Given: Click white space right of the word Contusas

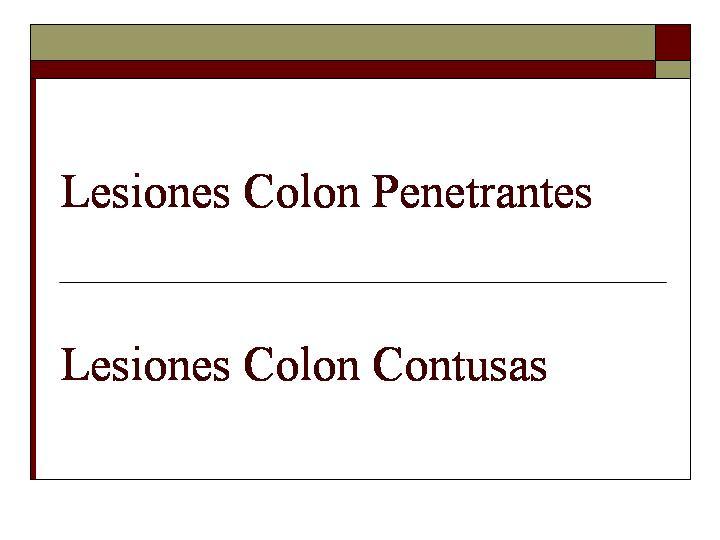Looking at the screenshot, I should coord(618,365).
